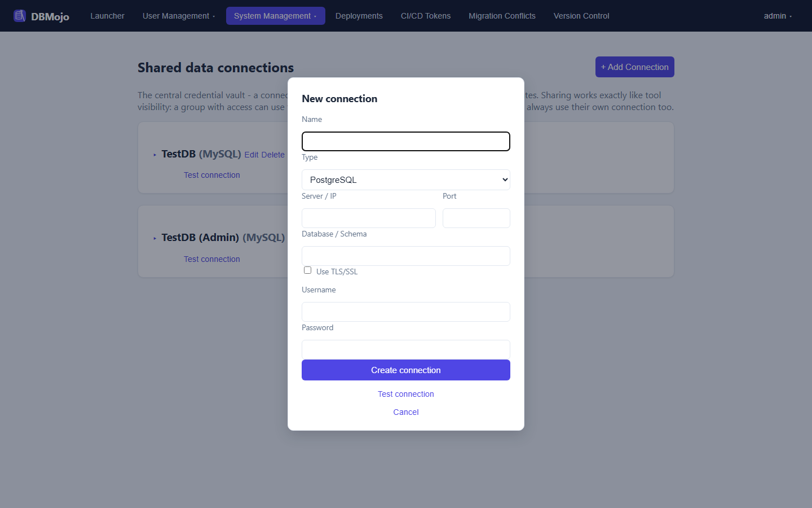812x508 pixels.
Task: Go to Deployments
Action: 359,16
